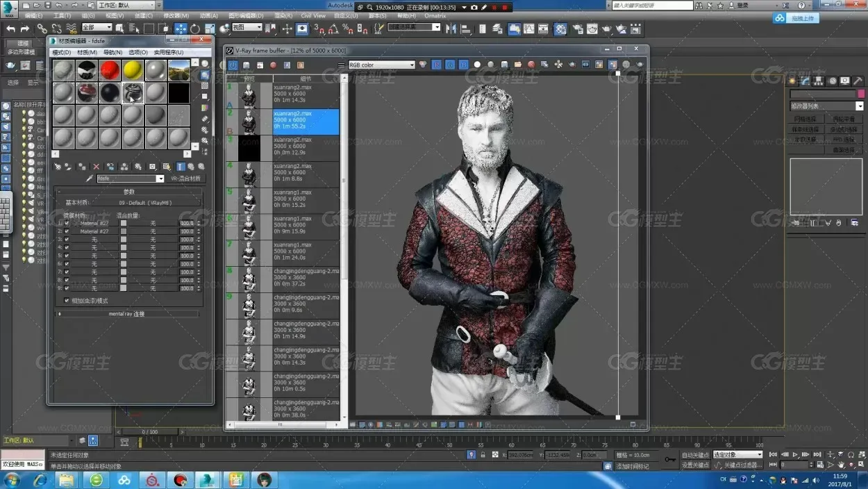Click the key icon beside auto key
This screenshot has height=489, width=868.
click(x=670, y=459)
